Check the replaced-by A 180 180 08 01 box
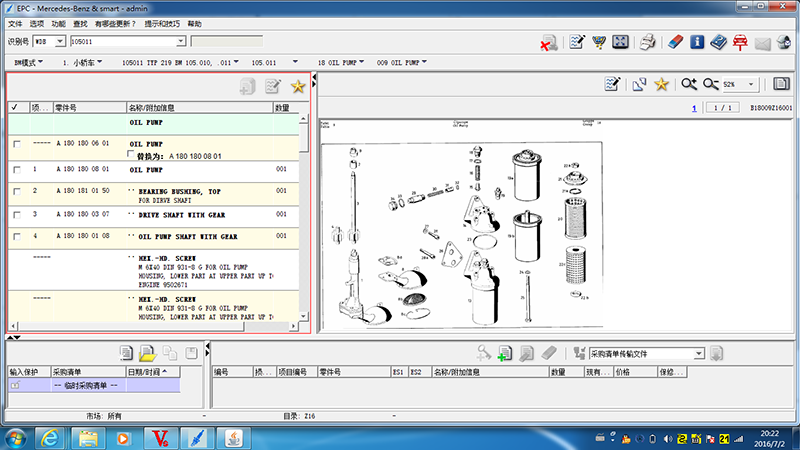The height and width of the screenshot is (450, 800). click(131, 154)
